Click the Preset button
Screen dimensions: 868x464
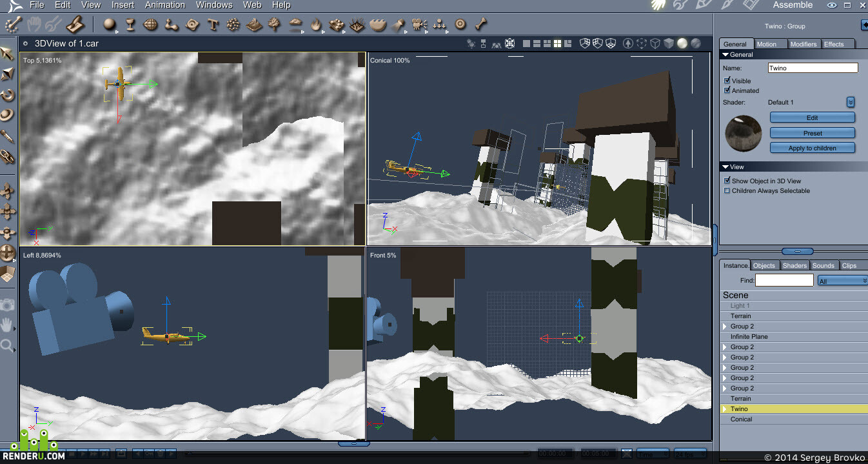click(x=813, y=133)
